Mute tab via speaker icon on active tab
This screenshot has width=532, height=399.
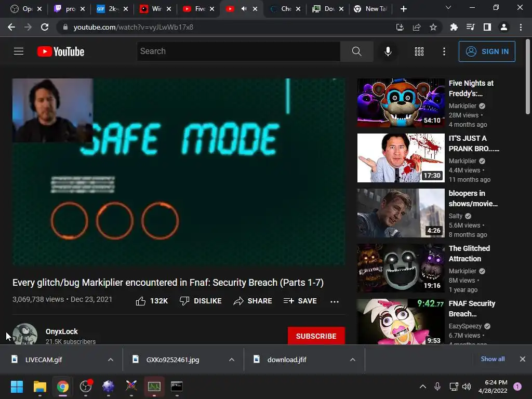(x=244, y=9)
